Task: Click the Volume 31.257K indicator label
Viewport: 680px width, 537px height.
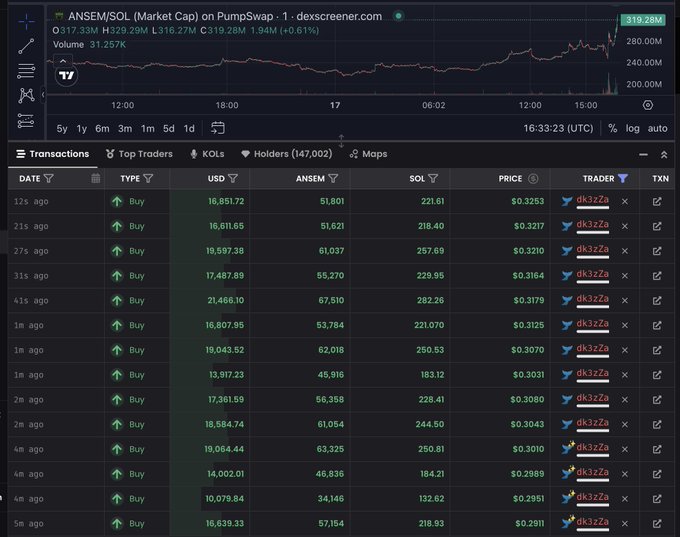Action: coord(89,45)
